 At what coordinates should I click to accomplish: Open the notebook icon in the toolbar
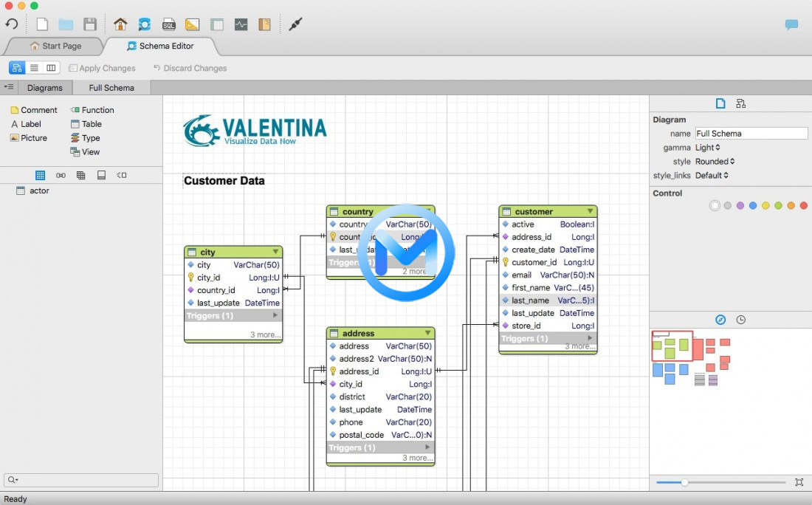click(x=264, y=24)
